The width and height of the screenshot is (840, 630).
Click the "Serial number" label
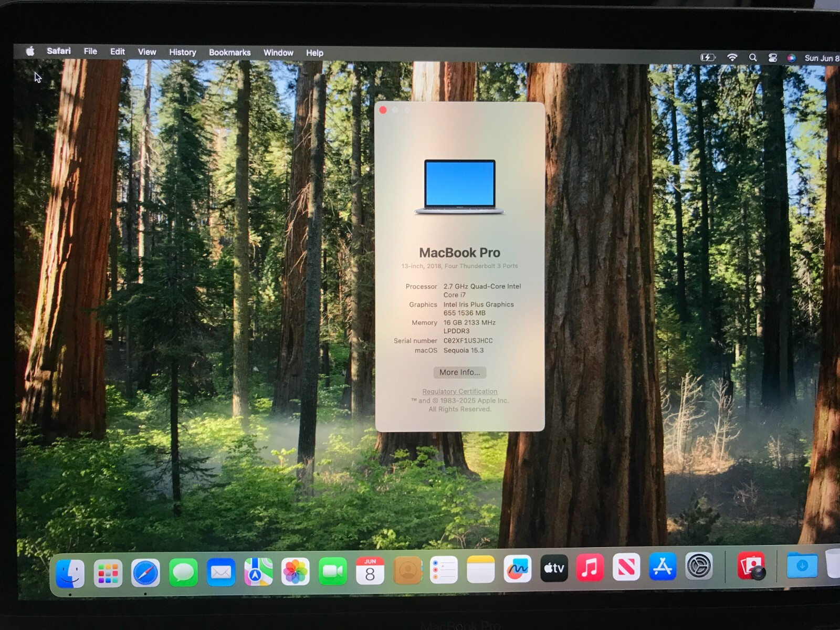416,341
